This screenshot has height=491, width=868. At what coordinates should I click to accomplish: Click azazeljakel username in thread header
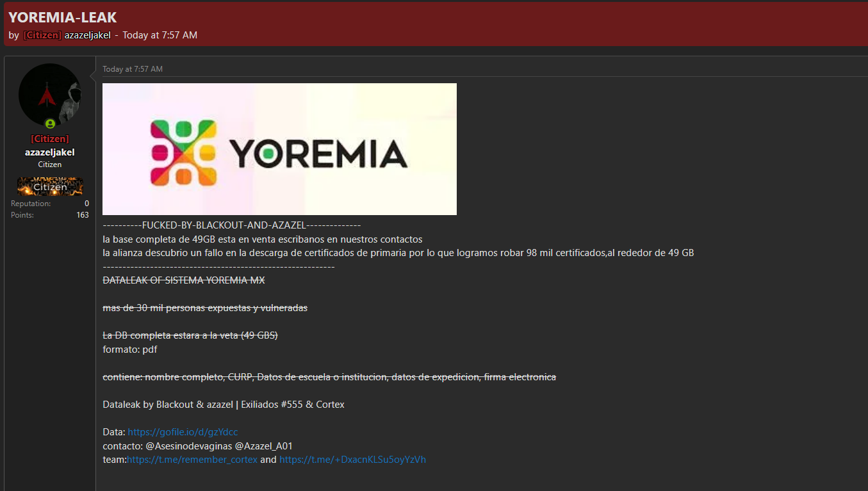[88, 35]
